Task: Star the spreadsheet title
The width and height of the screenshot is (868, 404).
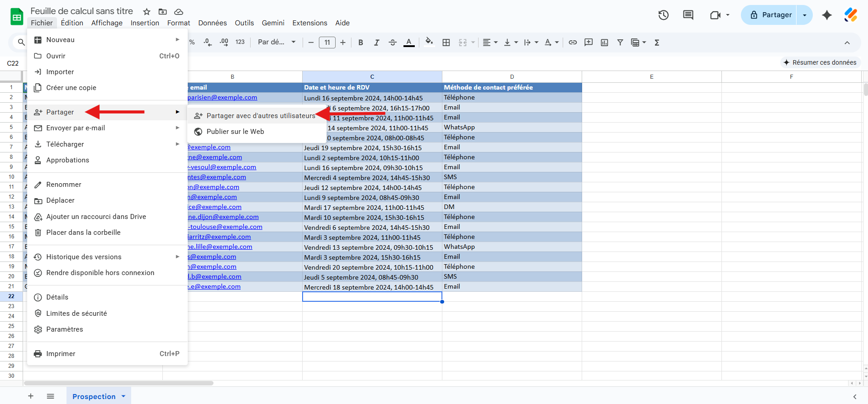Action: point(147,12)
